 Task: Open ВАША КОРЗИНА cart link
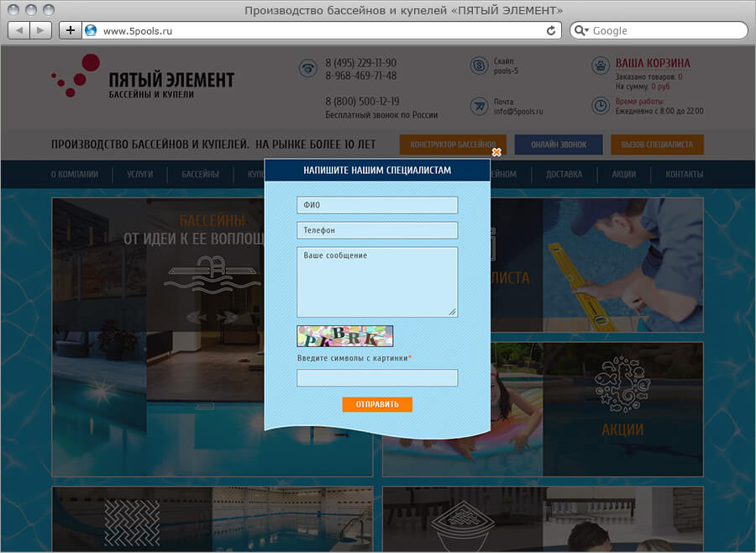(x=653, y=63)
